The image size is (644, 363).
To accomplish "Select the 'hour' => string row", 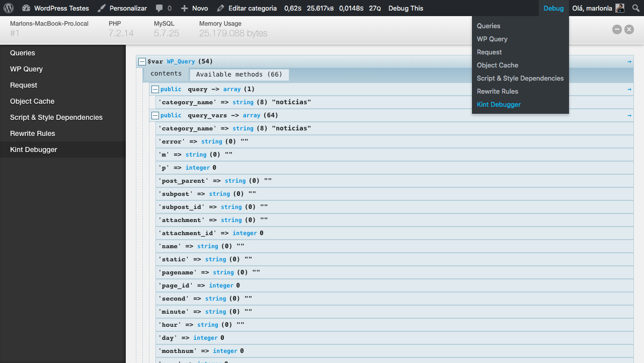I will [395, 325].
